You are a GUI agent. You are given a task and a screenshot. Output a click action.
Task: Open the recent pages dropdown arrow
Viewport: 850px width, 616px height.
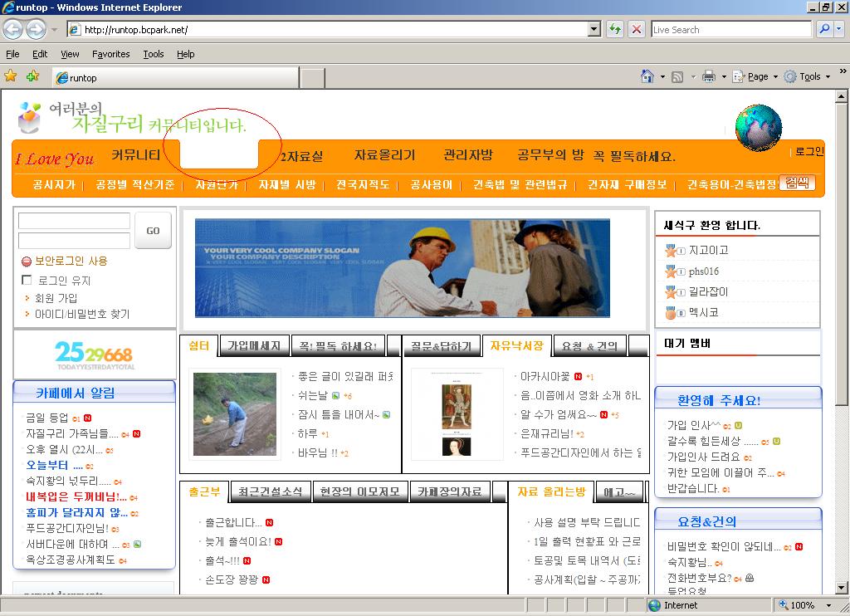click(x=54, y=29)
